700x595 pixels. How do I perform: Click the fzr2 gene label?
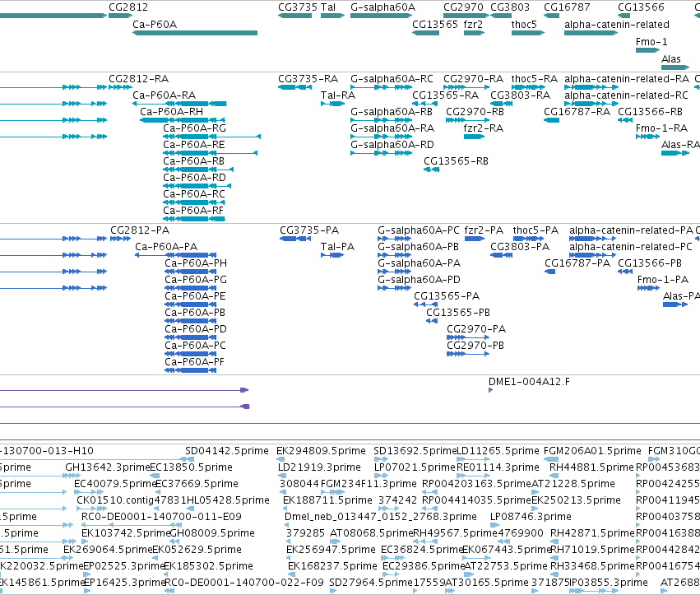point(473,24)
